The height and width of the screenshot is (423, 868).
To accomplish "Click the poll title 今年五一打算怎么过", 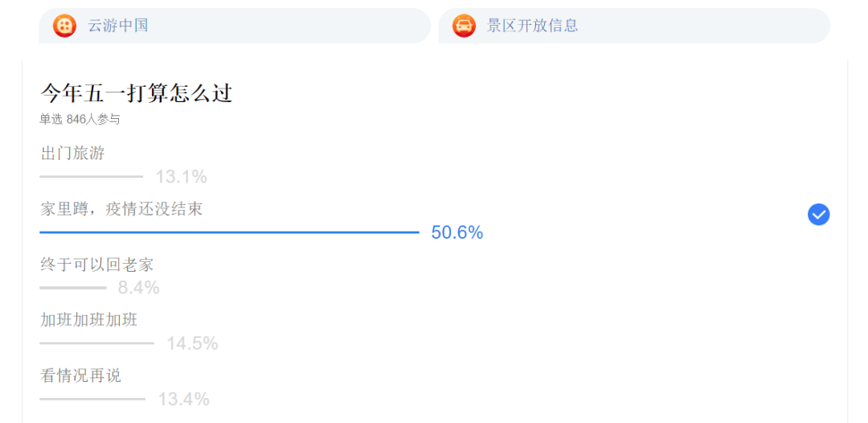I will (137, 93).
